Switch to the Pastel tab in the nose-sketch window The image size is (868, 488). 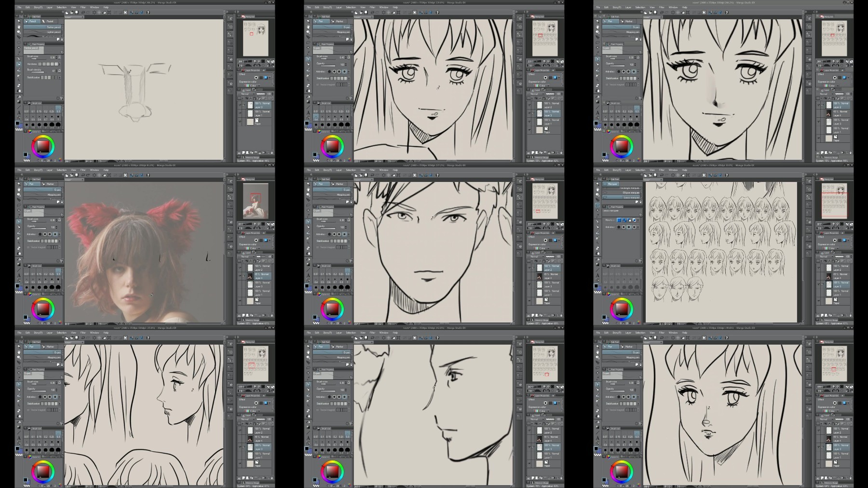tap(49, 21)
